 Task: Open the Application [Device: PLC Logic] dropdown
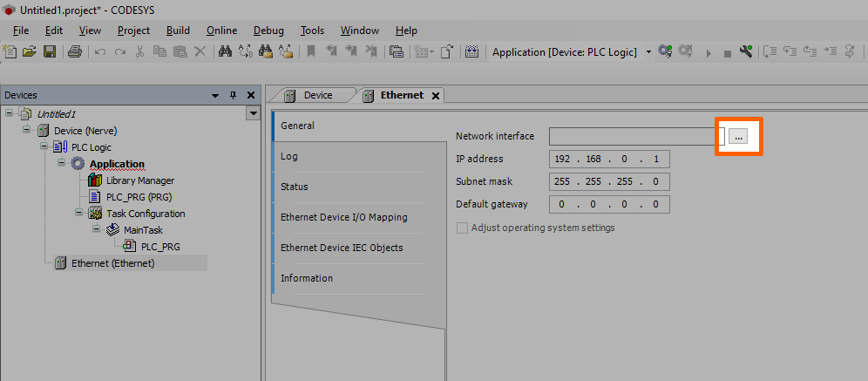tap(648, 52)
